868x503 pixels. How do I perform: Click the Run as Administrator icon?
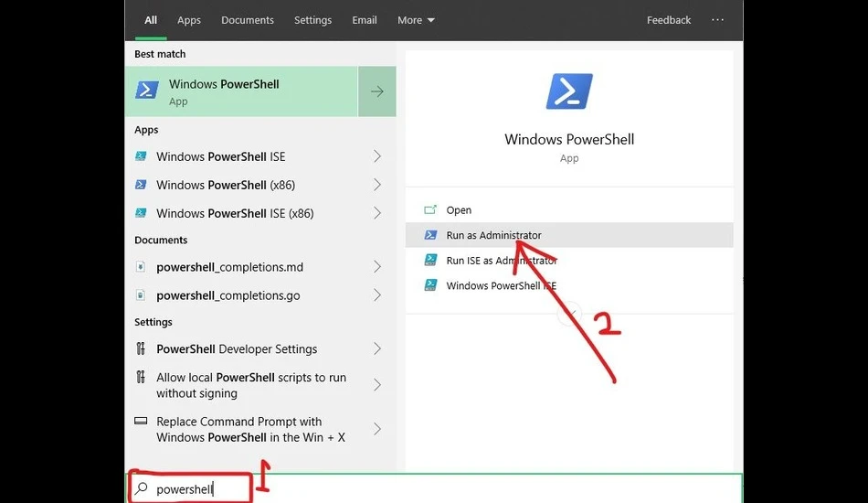point(430,235)
